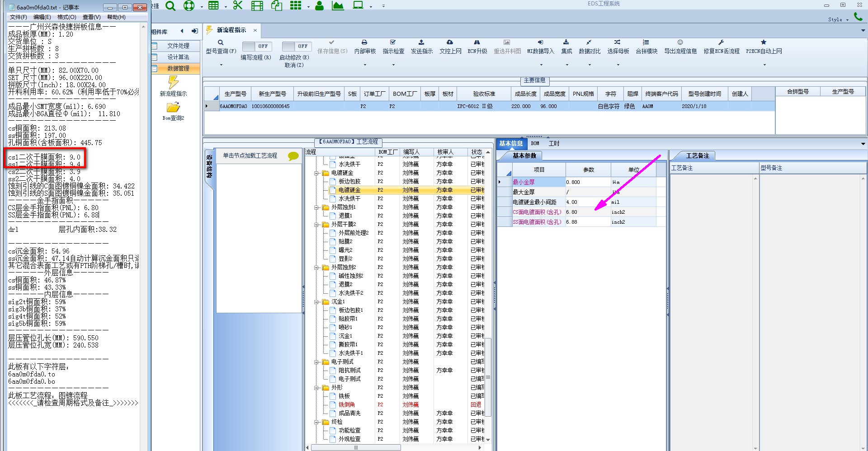Collapse the 沉金1 folder node
Screen dimensions: 868x451
(x=316, y=302)
